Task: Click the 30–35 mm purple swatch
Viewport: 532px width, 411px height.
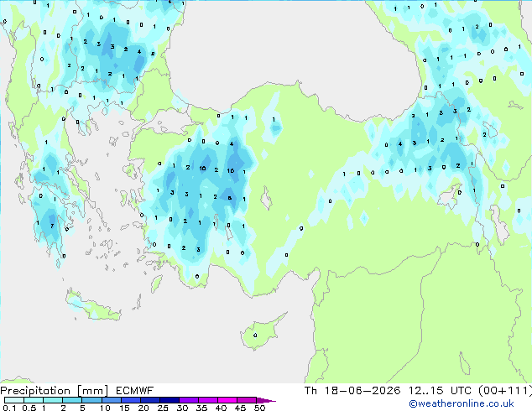Action: [188, 400]
